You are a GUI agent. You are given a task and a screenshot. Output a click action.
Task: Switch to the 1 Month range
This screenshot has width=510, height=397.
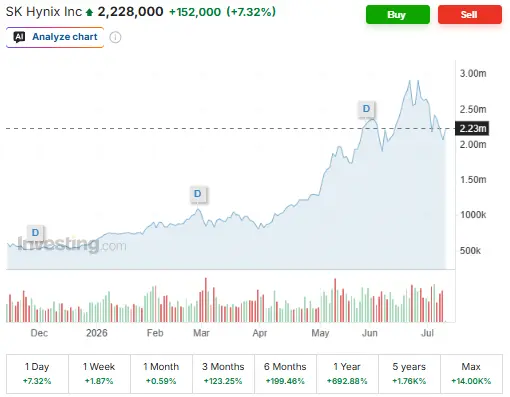[161, 373]
